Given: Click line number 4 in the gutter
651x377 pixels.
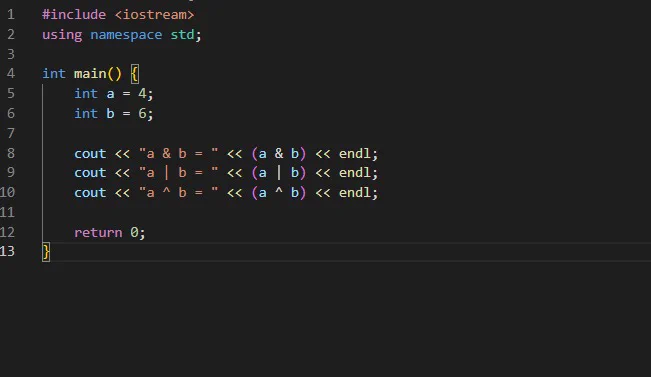Looking at the screenshot, I should coord(11,73).
